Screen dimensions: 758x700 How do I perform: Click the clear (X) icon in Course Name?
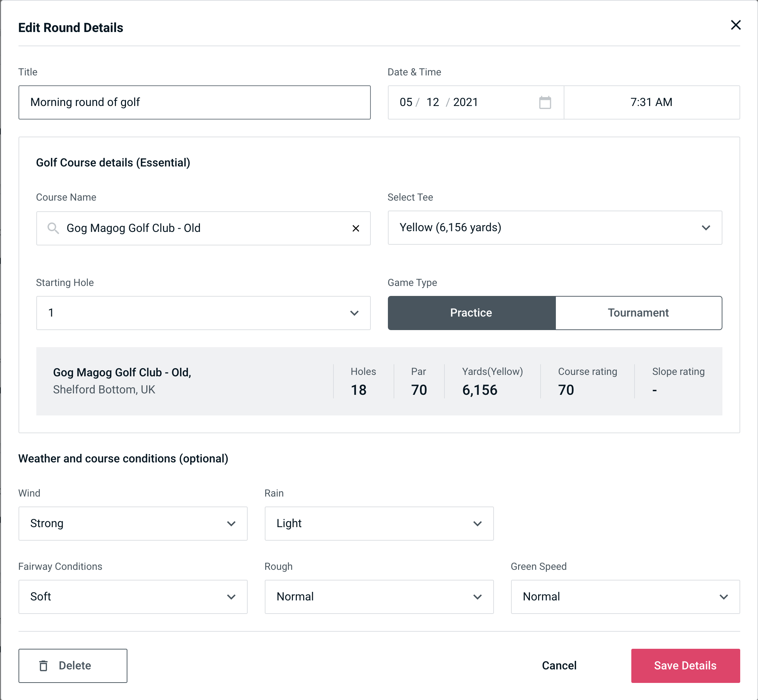pyautogui.click(x=356, y=228)
